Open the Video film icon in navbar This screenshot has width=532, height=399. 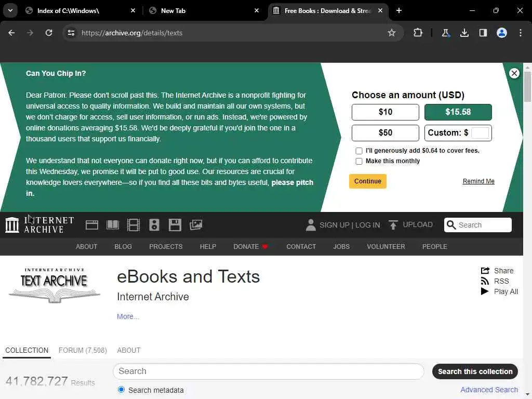(x=134, y=225)
